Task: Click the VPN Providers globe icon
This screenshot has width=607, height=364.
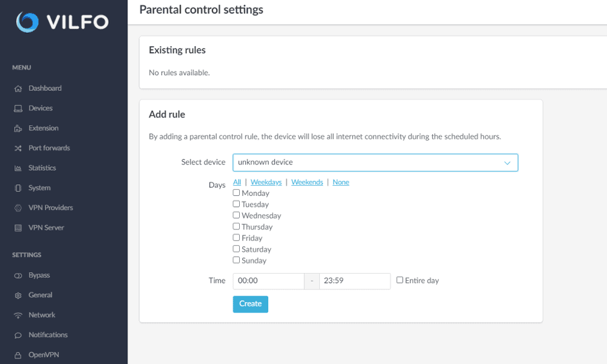Action: click(x=18, y=208)
